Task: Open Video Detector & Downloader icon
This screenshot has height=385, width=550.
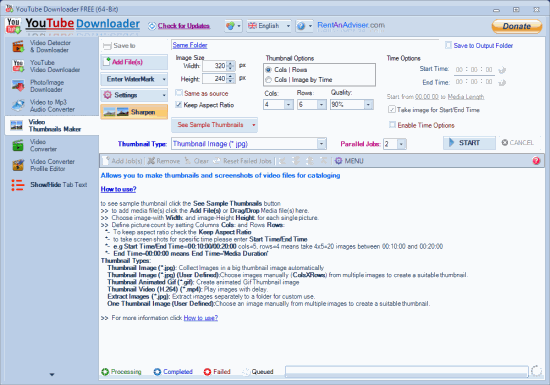Action: (x=18, y=46)
